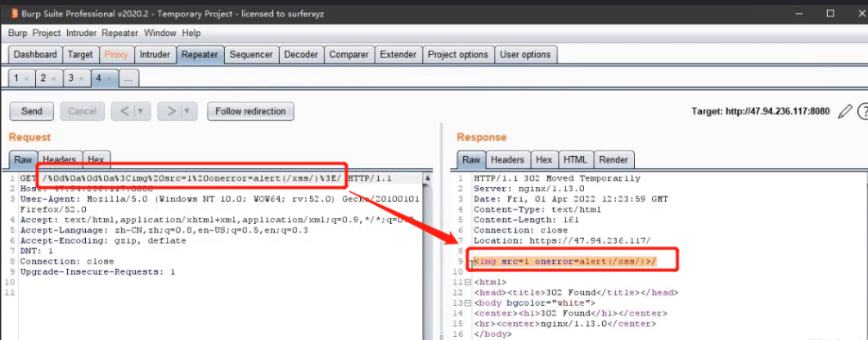Open the Project menu

click(x=46, y=34)
